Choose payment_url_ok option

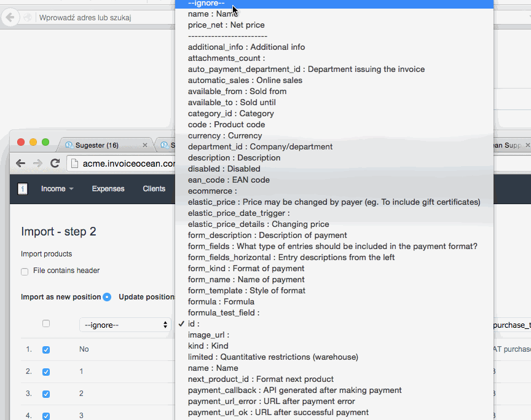334,413
